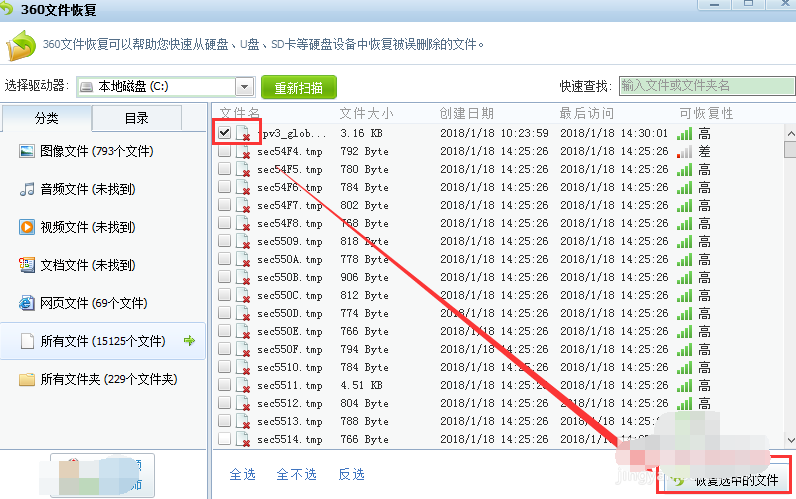796x499 pixels.
Task: Click the recoverability bars icon for sec54F4.tmp
Action: pyautogui.click(x=684, y=152)
